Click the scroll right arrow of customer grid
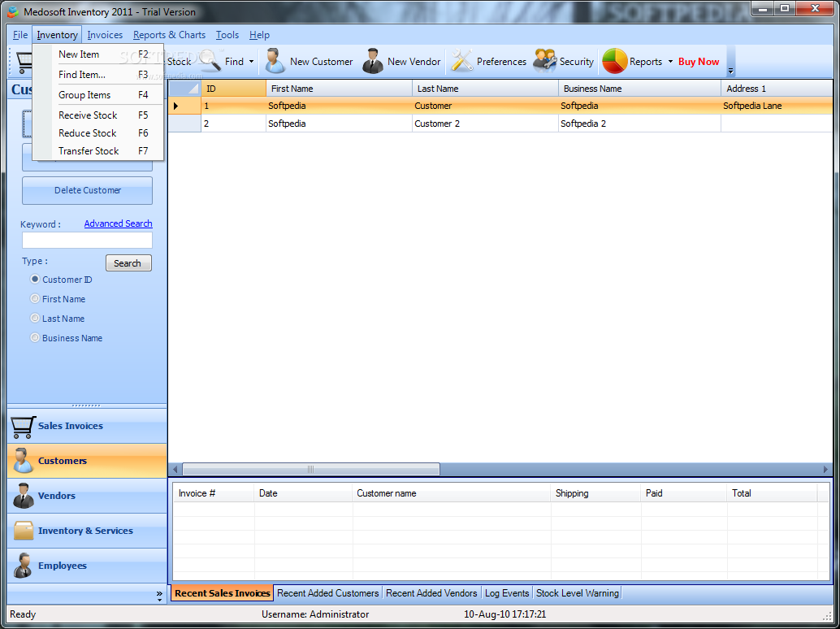The image size is (840, 629). [825, 470]
